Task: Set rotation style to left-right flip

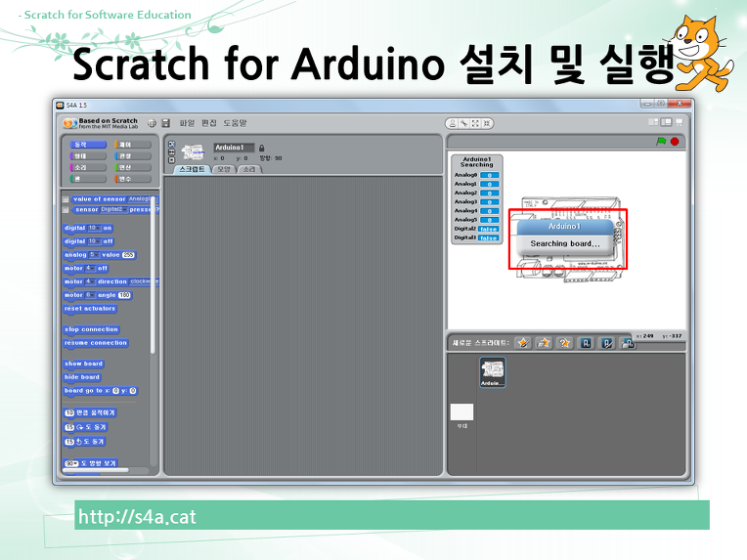Action: pyautogui.click(x=172, y=151)
